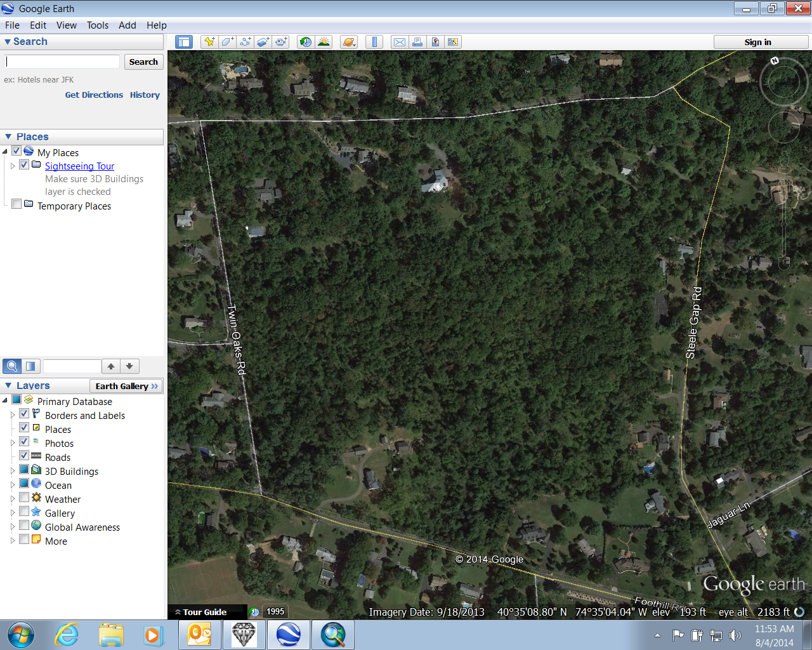812x650 pixels.
Task: Open the Add menu
Action: pyautogui.click(x=128, y=25)
